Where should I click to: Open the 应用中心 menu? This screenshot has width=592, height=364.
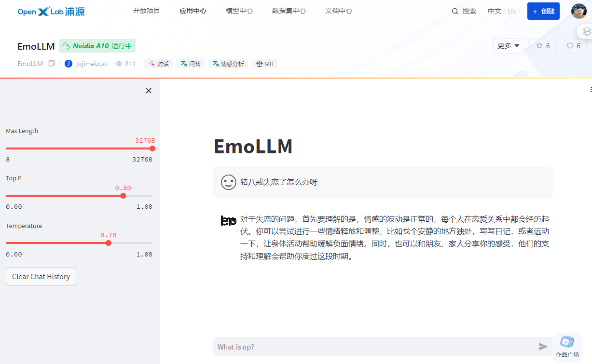pos(193,11)
